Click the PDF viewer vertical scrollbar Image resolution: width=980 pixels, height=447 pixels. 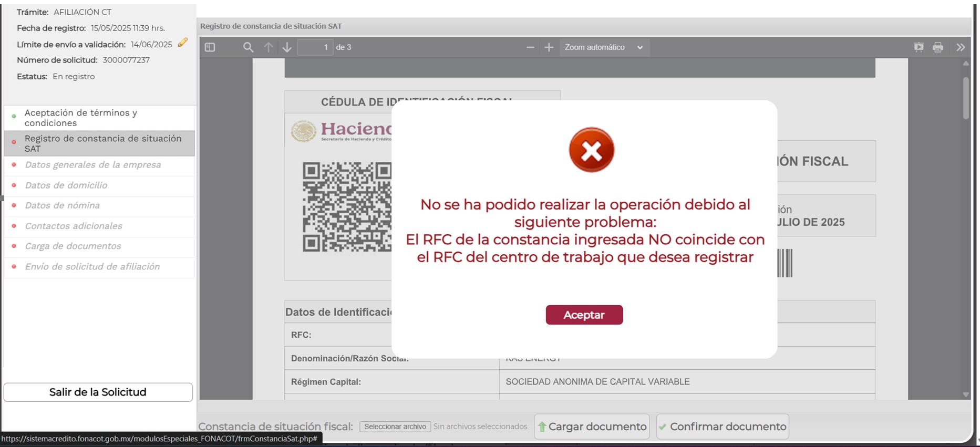point(965,99)
